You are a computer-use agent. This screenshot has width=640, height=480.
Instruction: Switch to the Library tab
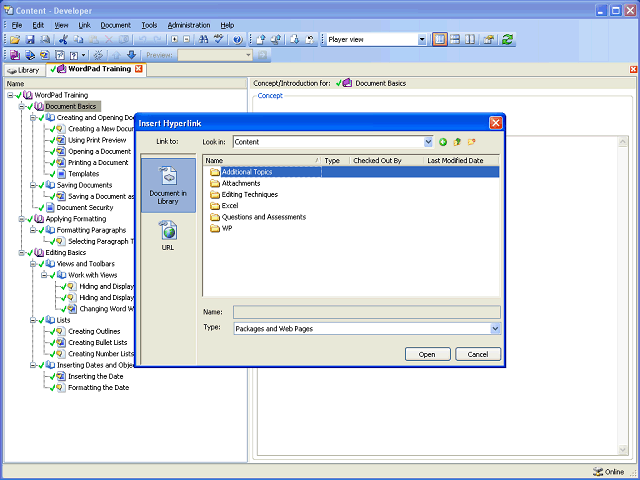coord(24,70)
